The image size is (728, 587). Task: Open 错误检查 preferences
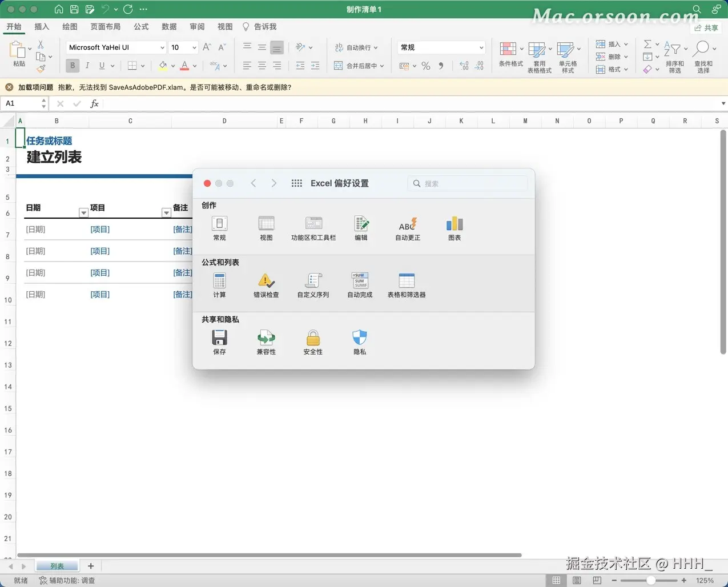[x=266, y=285]
